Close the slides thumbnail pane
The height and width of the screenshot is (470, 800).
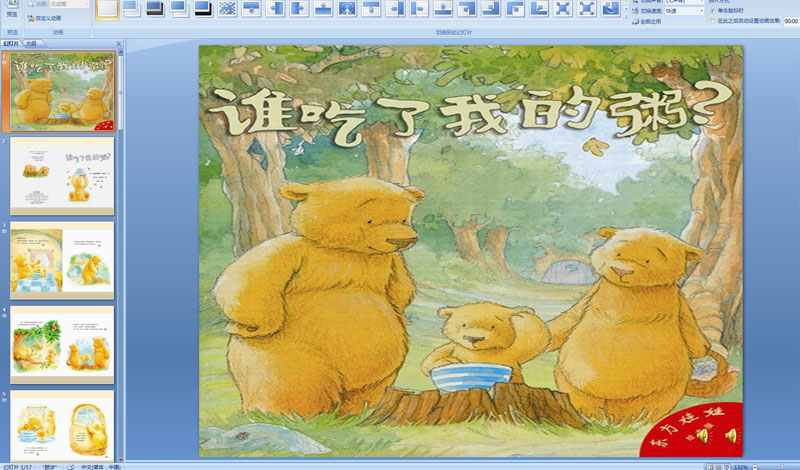[119, 44]
